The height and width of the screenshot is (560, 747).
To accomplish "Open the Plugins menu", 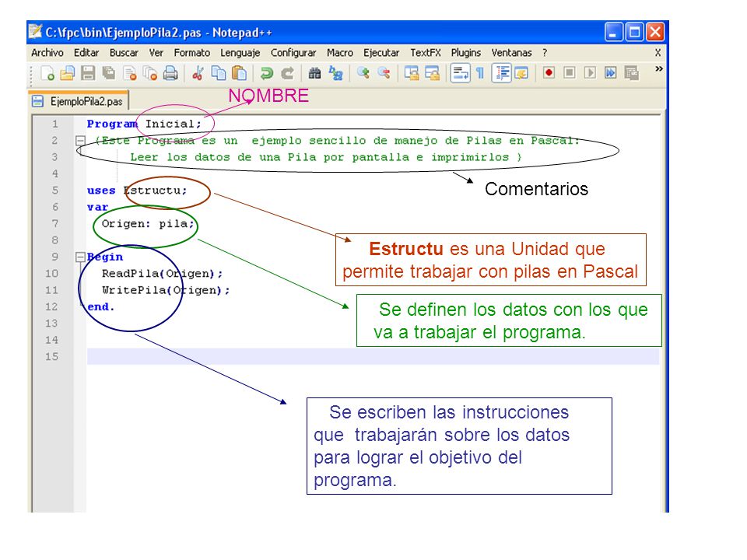I will click(466, 53).
